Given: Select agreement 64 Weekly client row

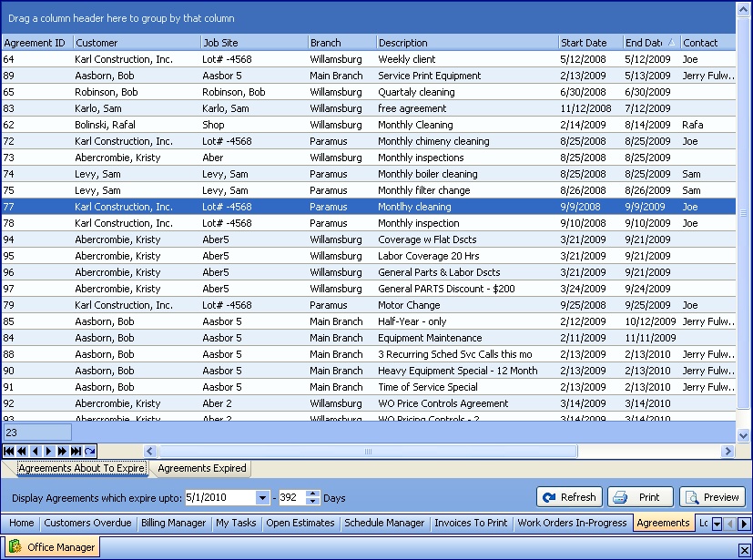Looking at the screenshot, I should (369, 59).
